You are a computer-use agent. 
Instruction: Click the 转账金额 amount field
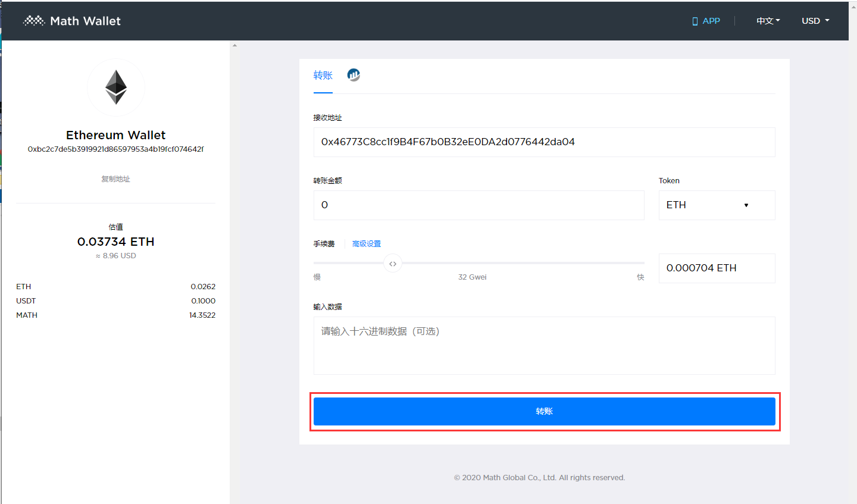478,205
